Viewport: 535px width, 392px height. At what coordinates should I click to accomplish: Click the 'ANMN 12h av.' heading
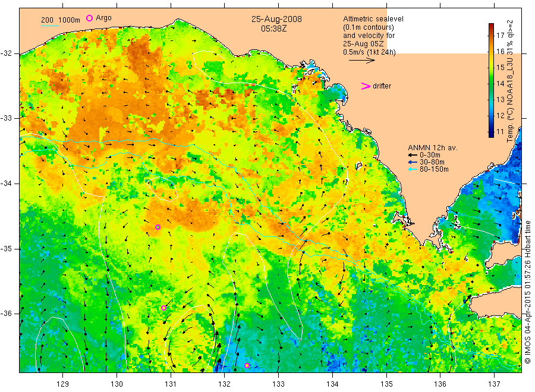coord(433,148)
